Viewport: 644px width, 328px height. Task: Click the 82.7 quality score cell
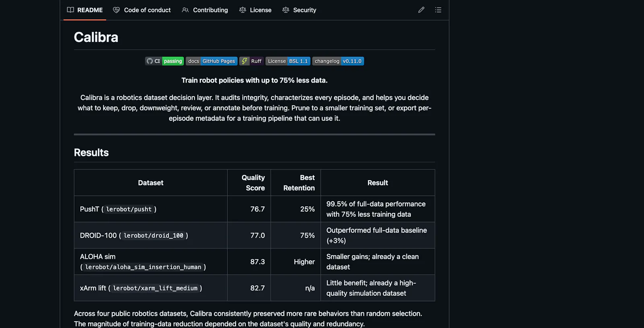tap(249, 288)
